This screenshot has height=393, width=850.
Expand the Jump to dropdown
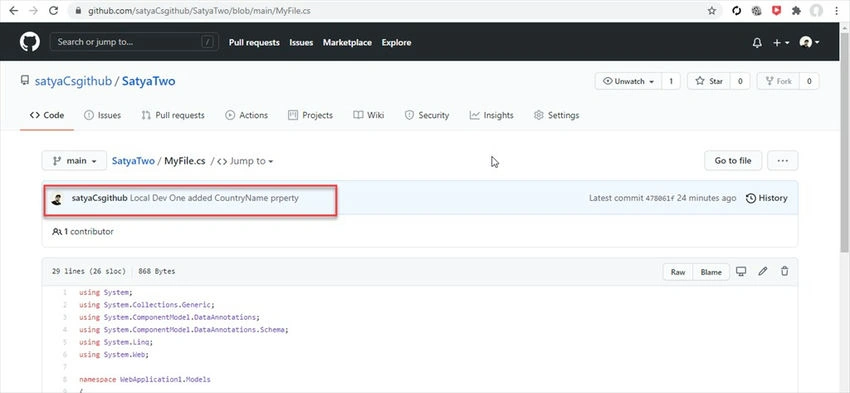246,161
